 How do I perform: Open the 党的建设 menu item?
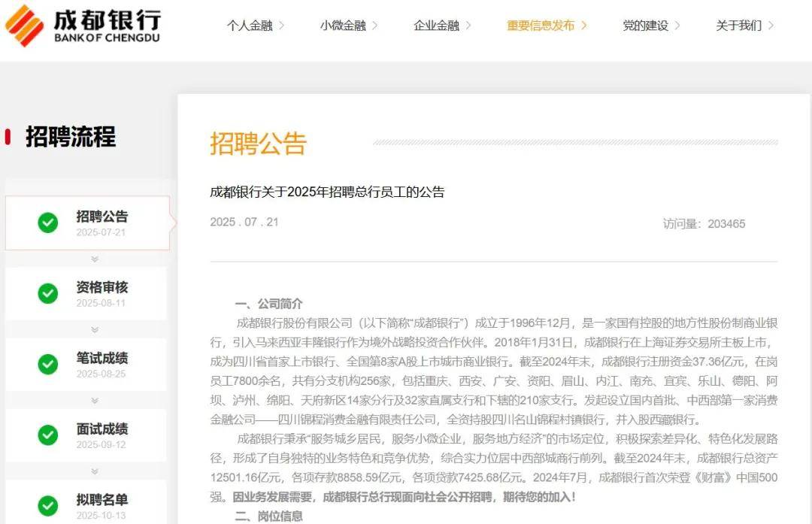point(651,26)
